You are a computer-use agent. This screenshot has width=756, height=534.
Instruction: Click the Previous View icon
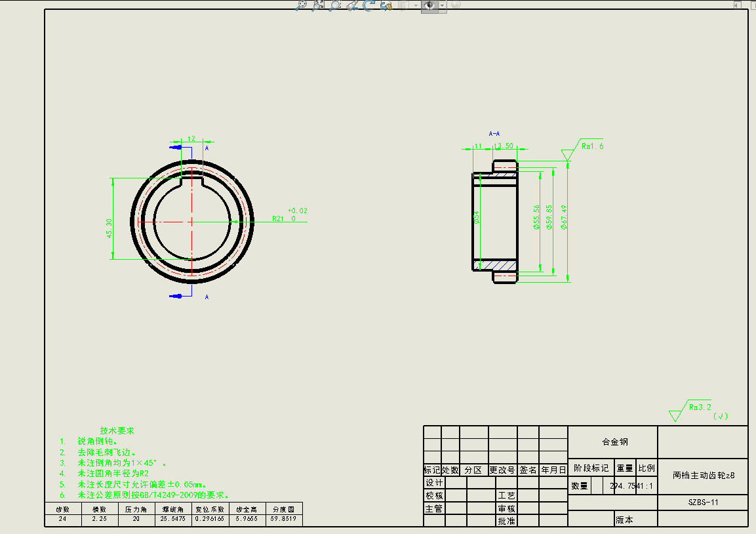(x=352, y=5)
